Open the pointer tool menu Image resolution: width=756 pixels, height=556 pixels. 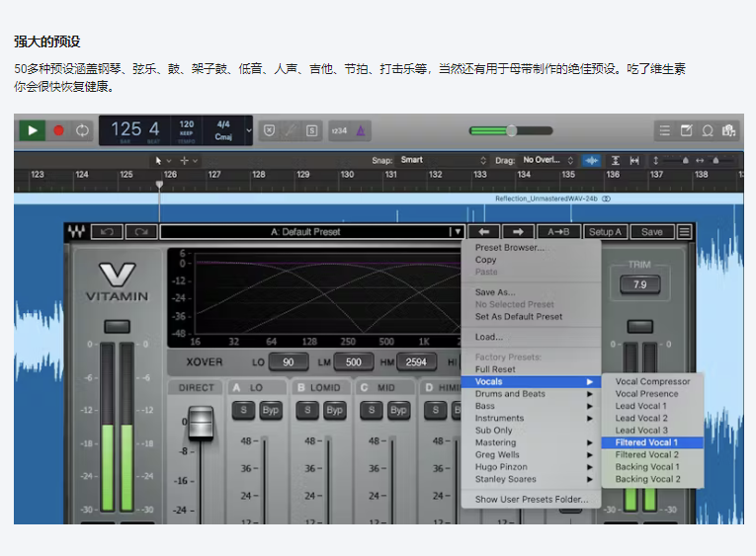point(162,160)
